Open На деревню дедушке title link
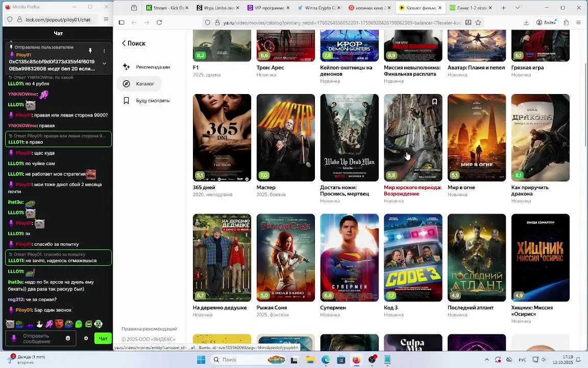 pos(220,308)
